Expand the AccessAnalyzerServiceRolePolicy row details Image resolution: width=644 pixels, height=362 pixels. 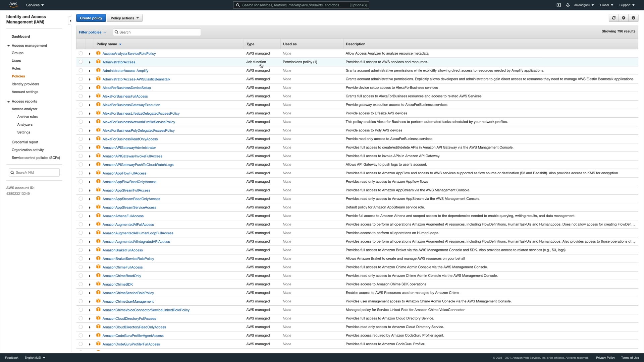(x=90, y=54)
